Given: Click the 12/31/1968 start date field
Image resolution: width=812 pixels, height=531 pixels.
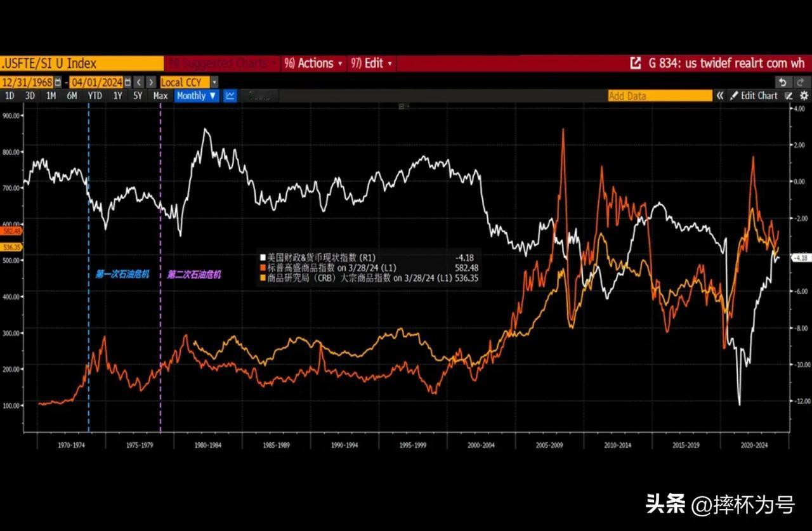Looking at the screenshot, I should (27, 82).
